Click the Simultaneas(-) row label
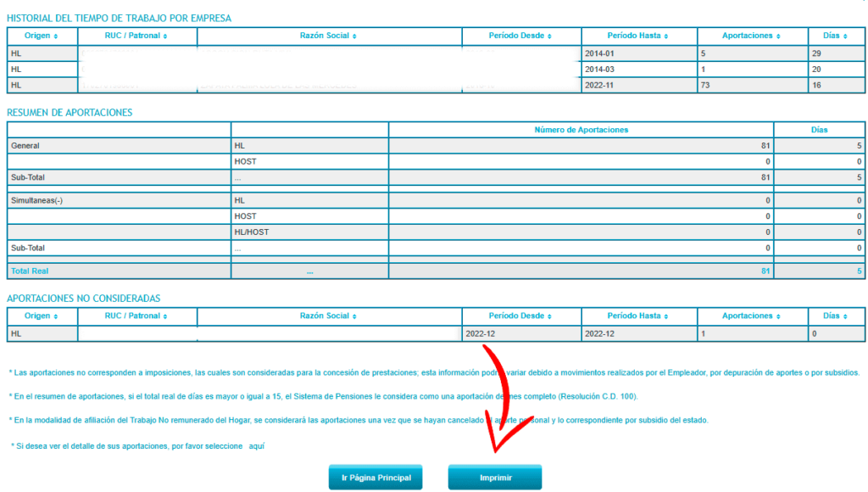Screen dimensions: 868x492 click(36, 200)
